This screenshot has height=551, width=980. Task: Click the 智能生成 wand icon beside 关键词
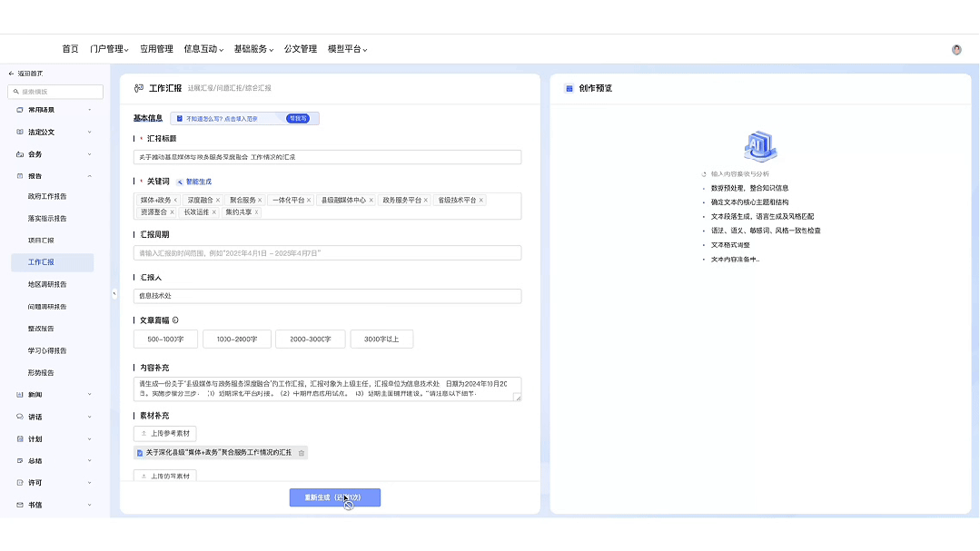pos(179,182)
